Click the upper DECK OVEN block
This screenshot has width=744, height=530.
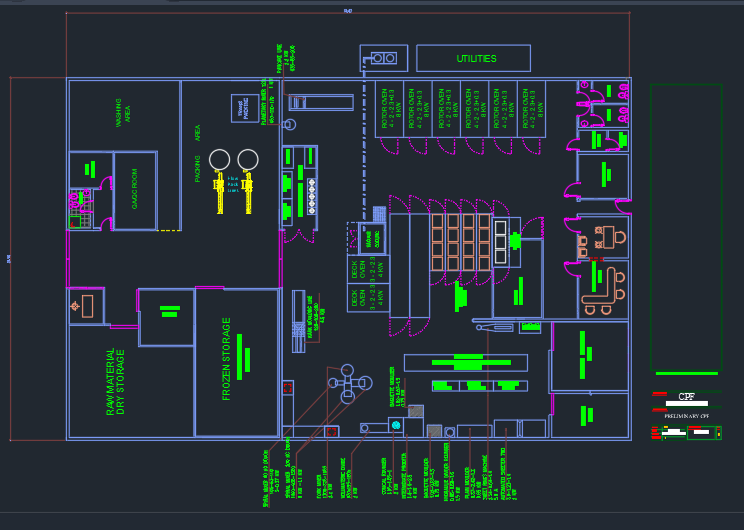click(359, 270)
